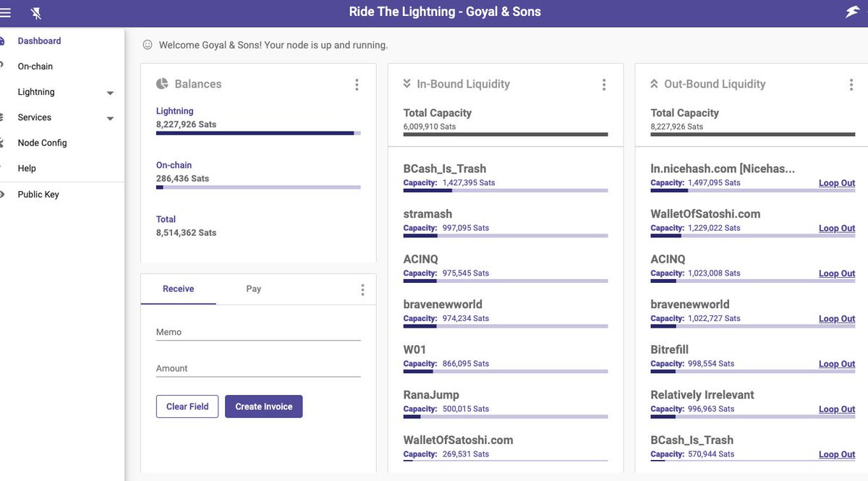Click the smiley face welcome icon
868x481 pixels.
(x=148, y=45)
